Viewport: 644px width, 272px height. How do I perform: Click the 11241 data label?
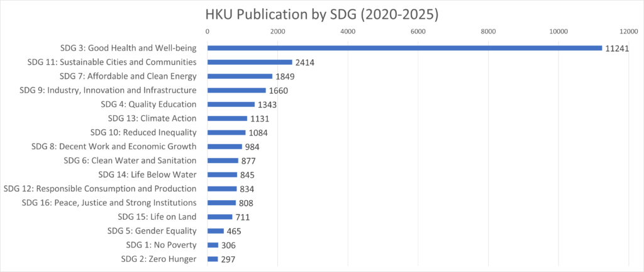pos(617,48)
